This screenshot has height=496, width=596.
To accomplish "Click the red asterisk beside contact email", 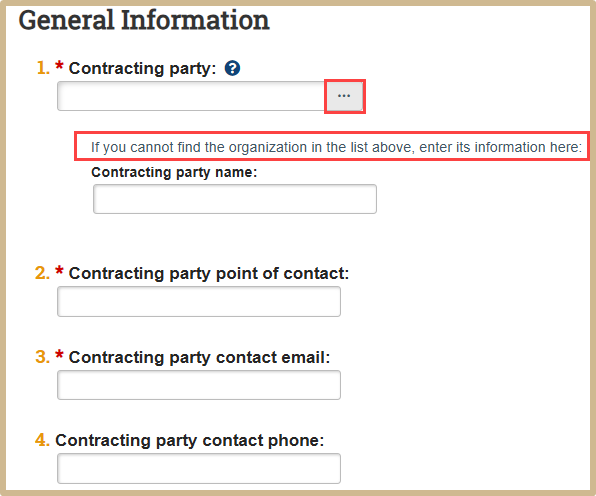I will (59, 355).
